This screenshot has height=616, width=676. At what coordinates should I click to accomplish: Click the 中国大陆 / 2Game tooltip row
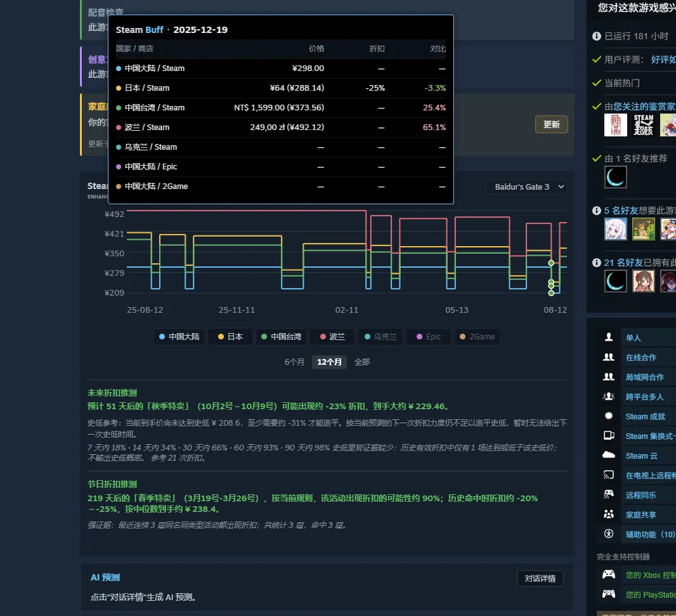click(x=281, y=187)
